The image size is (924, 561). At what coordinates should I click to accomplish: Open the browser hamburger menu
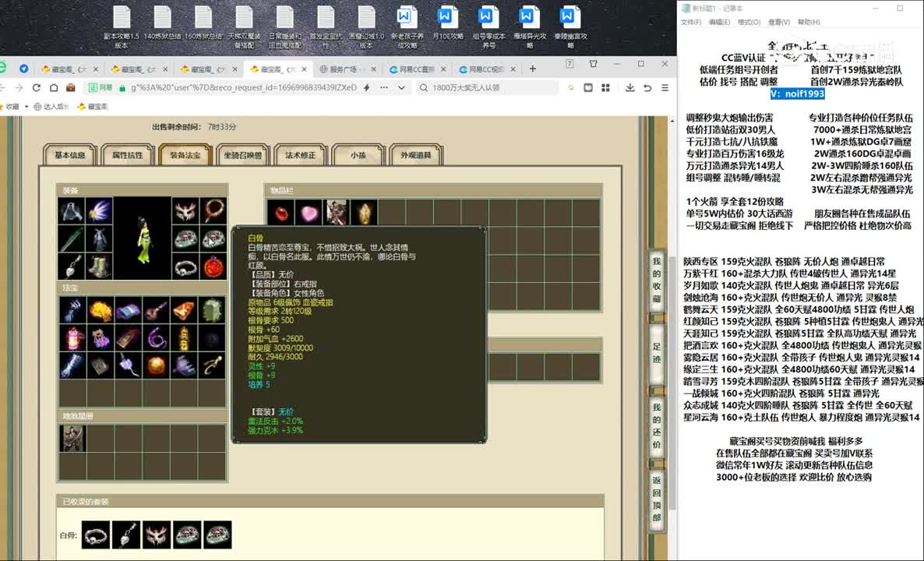(x=665, y=88)
